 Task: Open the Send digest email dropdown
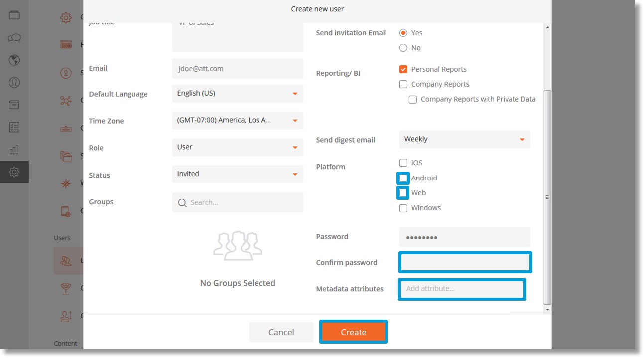465,140
